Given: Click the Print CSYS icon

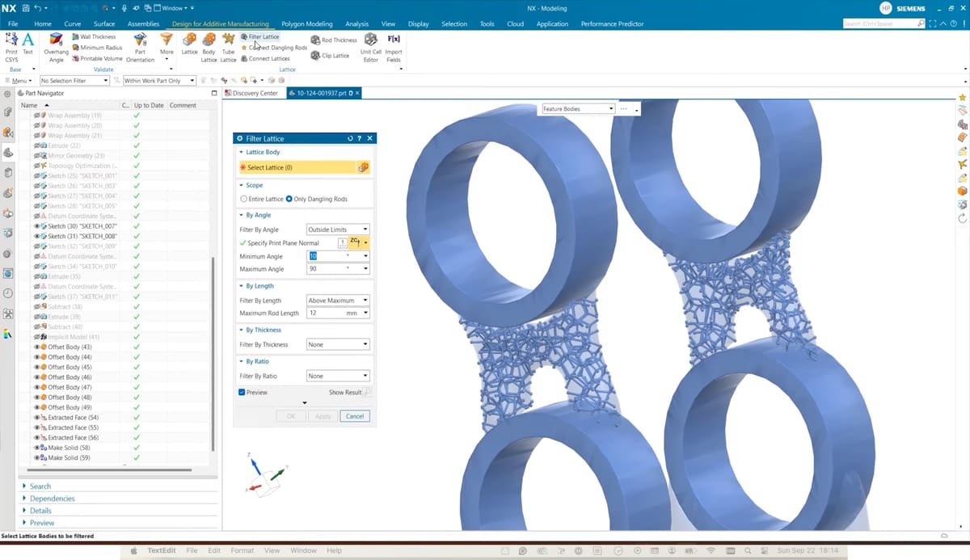Looking at the screenshot, I should click(x=11, y=40).
